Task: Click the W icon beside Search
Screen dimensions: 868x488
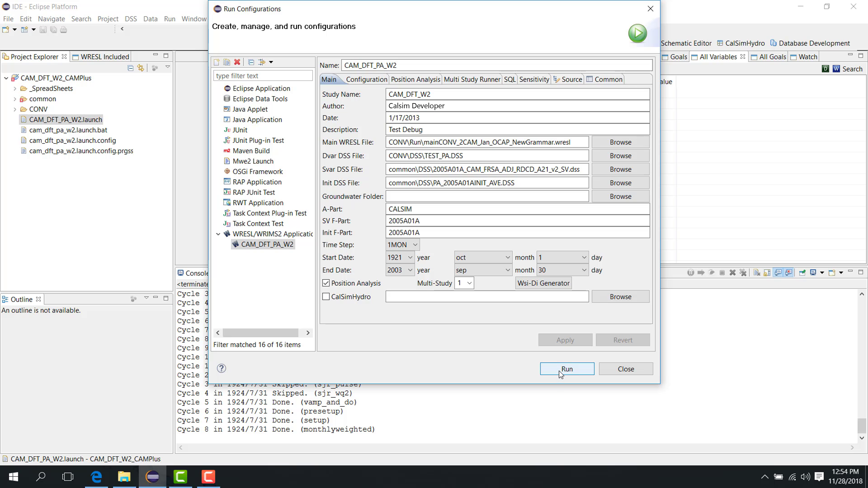Action: tap(836, 69)
